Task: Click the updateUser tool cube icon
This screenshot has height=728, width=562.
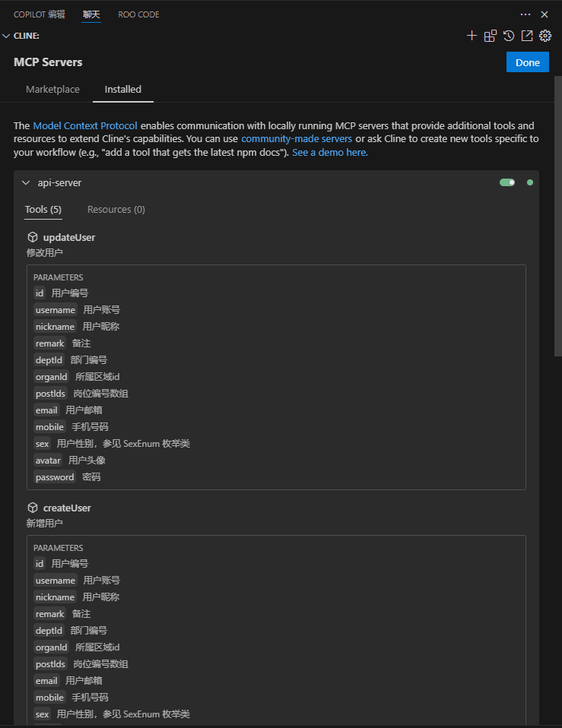Action: click(x=33, y=237)
